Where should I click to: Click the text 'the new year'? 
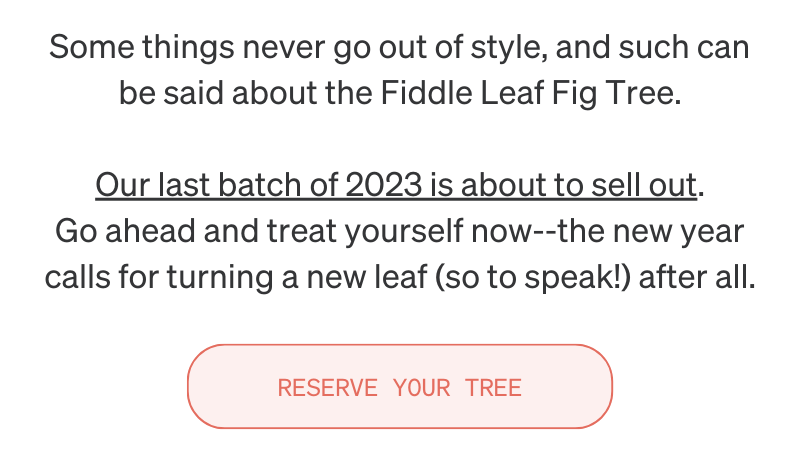(x=651, y=232)
